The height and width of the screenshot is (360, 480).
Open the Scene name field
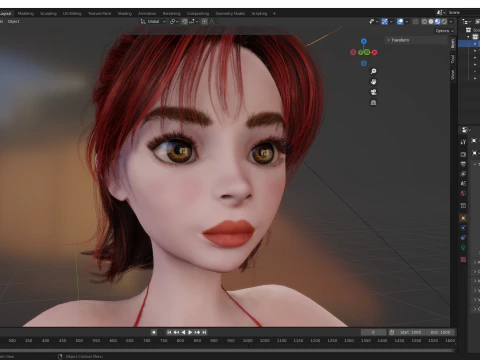coord(463,13)
